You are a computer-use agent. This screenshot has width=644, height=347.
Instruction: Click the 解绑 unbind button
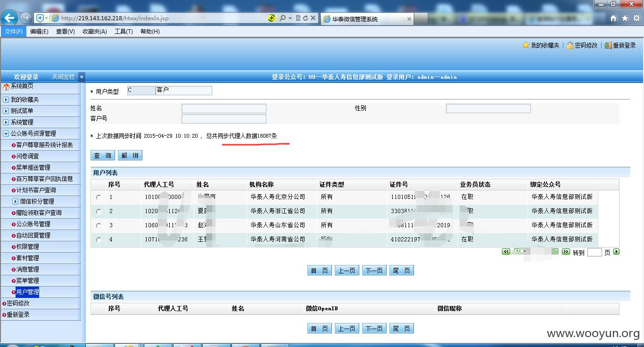[130, 156]
